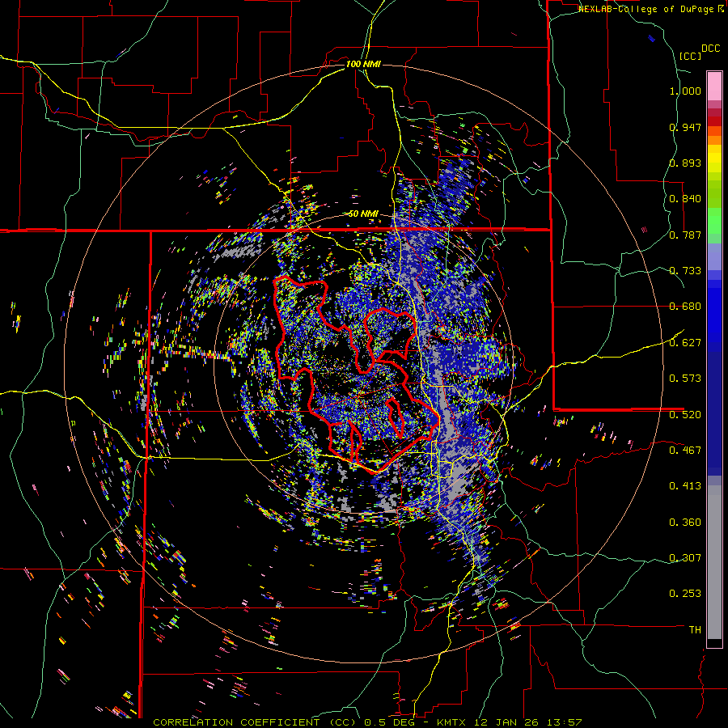Click the 100 NMI range ring label
Viewport: 728px width, 728px height.
tap(363, 64)
